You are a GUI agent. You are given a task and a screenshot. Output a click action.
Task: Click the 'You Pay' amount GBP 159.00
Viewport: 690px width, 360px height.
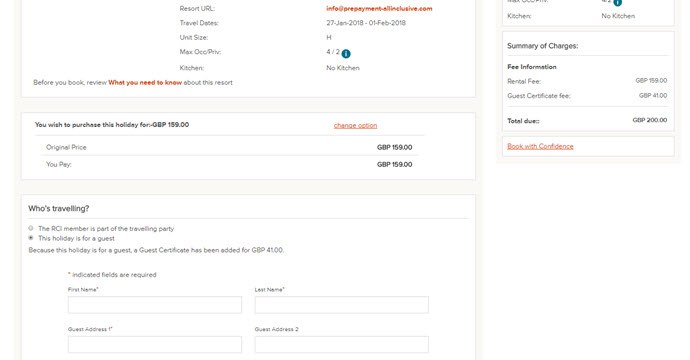tap(394, 164)
